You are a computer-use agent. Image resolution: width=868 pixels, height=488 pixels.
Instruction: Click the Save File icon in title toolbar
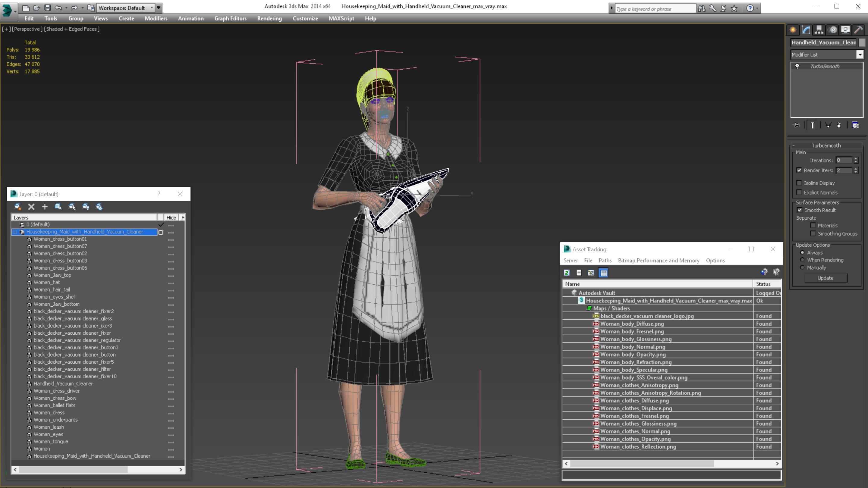(x=48, y=8)
